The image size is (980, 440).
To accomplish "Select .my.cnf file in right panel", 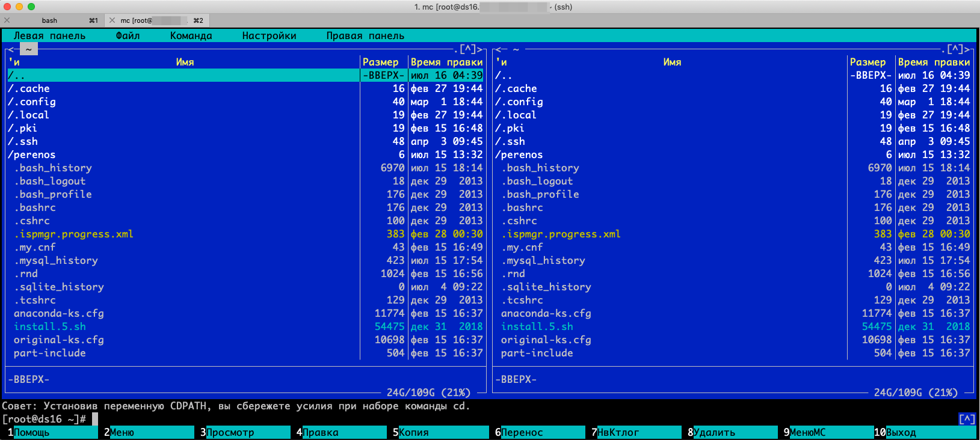I will click(x=733, y=247).
